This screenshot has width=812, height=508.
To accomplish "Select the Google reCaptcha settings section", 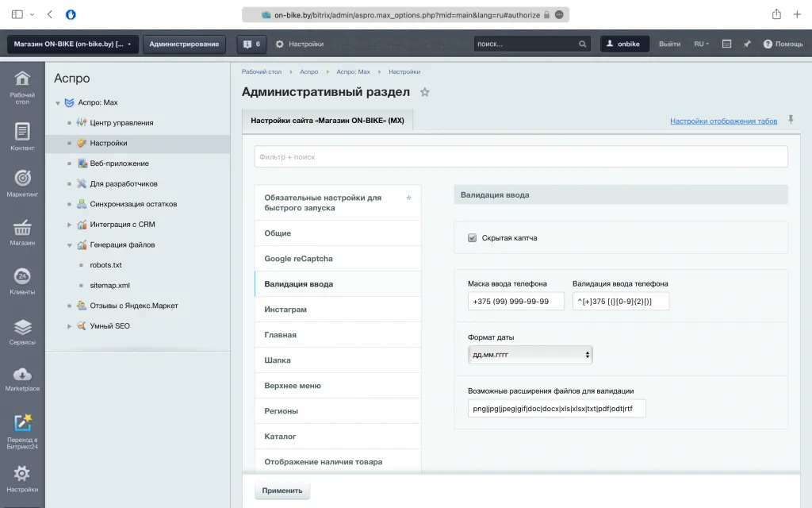I will pos(298,259).
